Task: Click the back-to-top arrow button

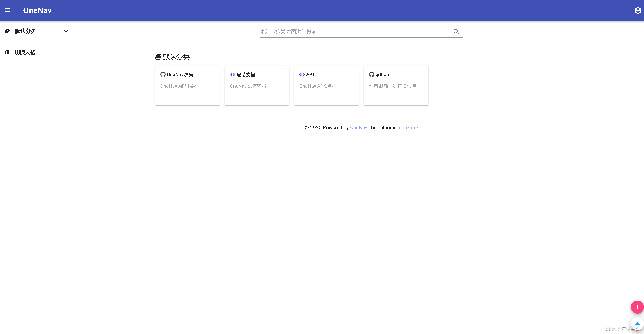Action: [x=637, y=324]
